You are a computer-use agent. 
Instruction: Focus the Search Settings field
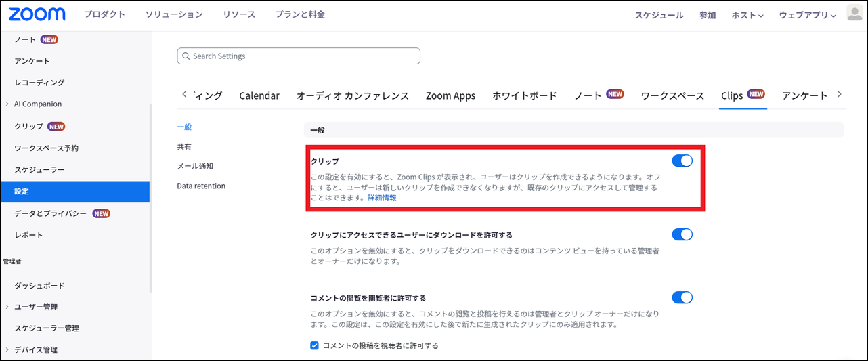299,56
